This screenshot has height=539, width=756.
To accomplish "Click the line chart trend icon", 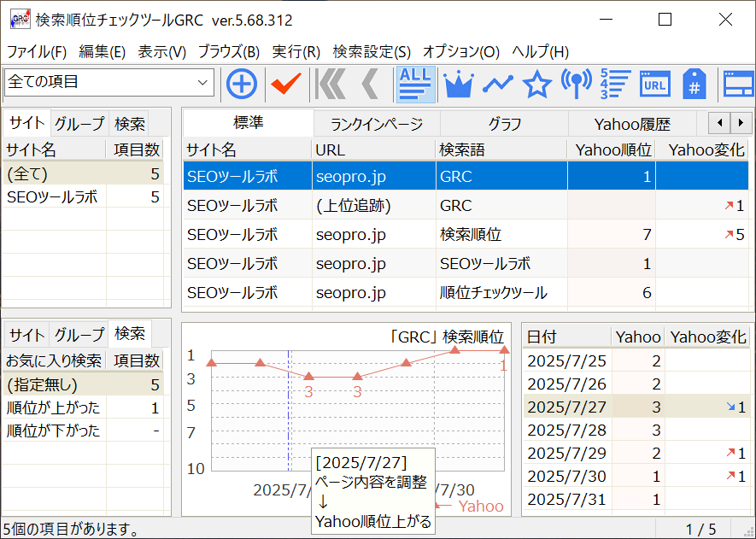I will pyautogui.click(x=498, y=84).
